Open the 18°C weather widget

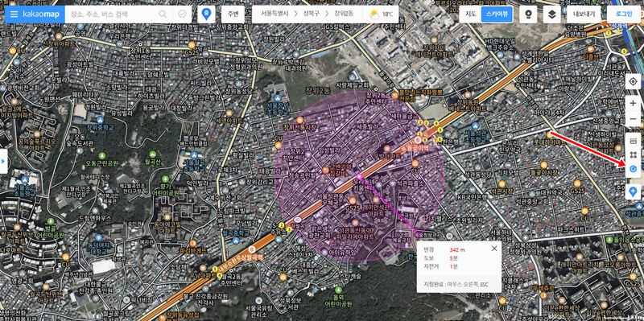pyautogui.click(x=381, y=14)
